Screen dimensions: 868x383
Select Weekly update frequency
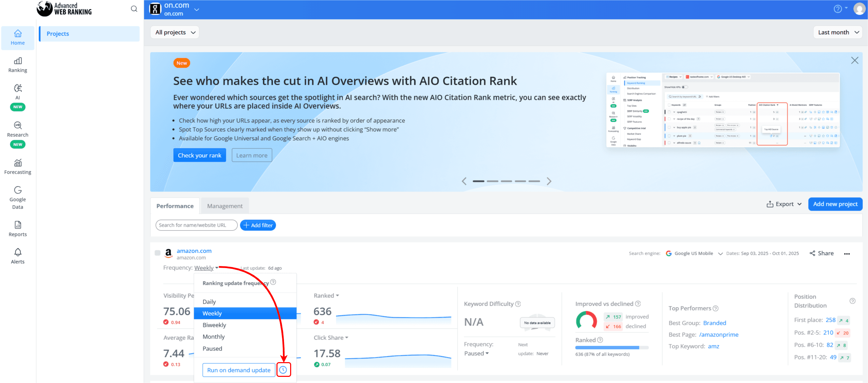[245, 313]
